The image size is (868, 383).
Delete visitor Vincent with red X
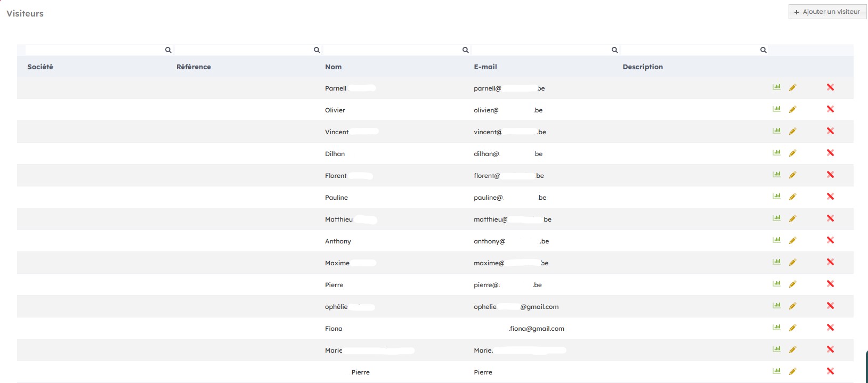[x=830, y=131]
